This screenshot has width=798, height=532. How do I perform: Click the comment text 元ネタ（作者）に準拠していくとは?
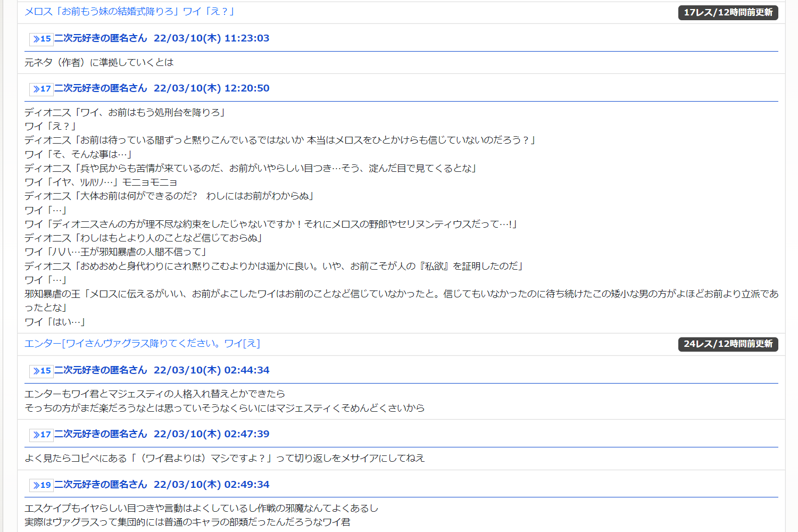99,63
